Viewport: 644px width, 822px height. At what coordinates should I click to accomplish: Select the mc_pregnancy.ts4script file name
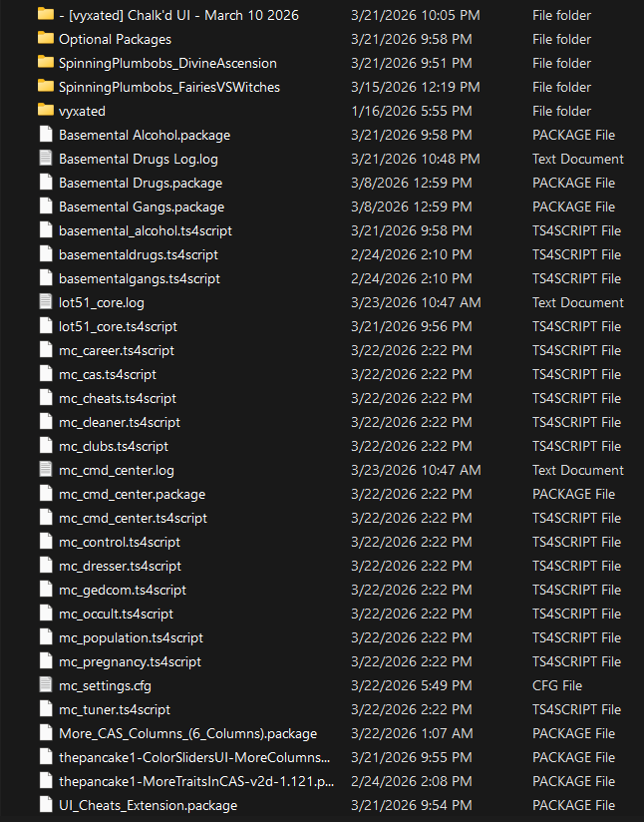coord(130,662)
